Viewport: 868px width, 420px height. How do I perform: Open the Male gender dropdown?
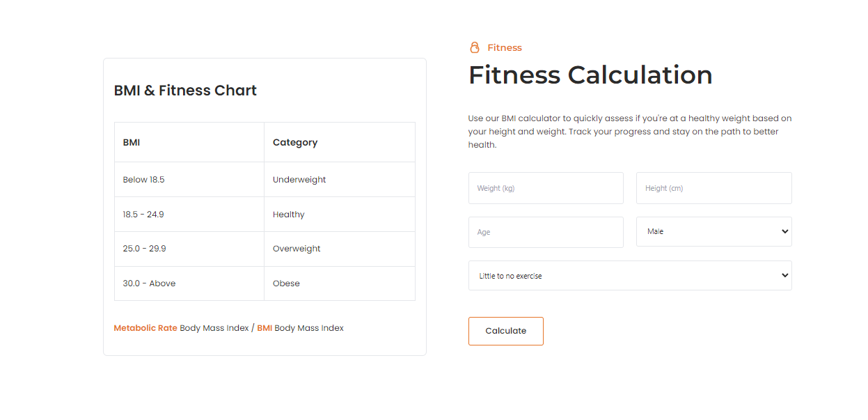(713, 232)
